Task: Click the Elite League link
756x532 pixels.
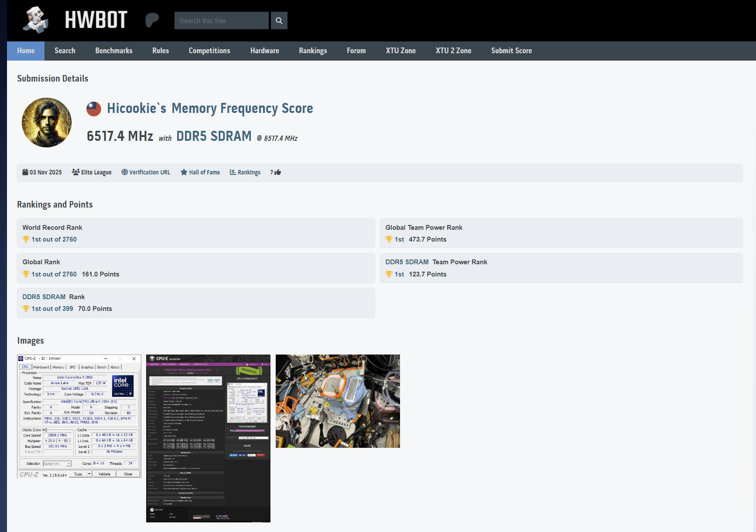Action: pos(92,172)
